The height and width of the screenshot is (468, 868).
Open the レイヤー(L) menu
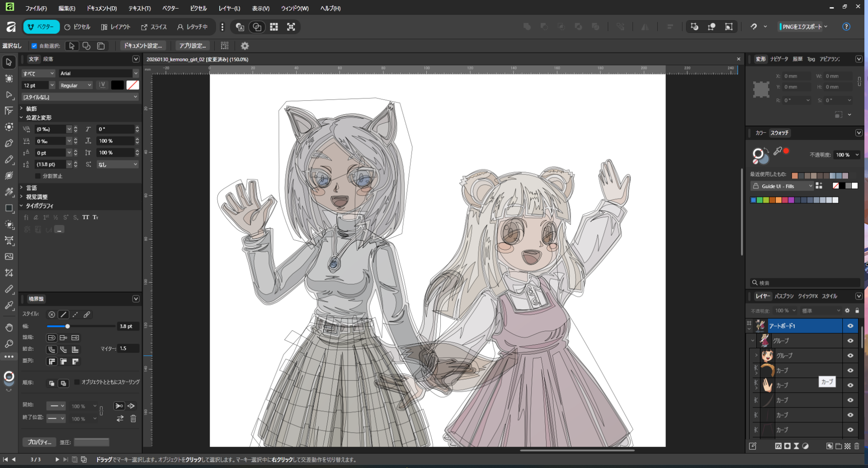[229, 8]
